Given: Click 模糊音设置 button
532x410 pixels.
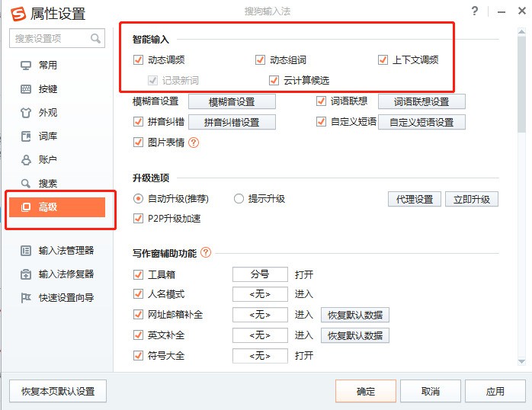Looking at the screenshot, I should pos(232,101).
